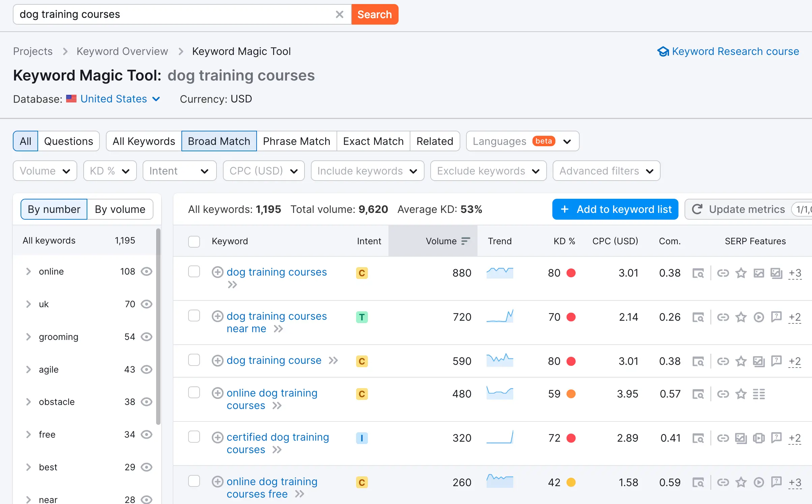Click trend chart for 'certified dog training courses'
This screenshot has height=504, width=812.
pos(500,437)
